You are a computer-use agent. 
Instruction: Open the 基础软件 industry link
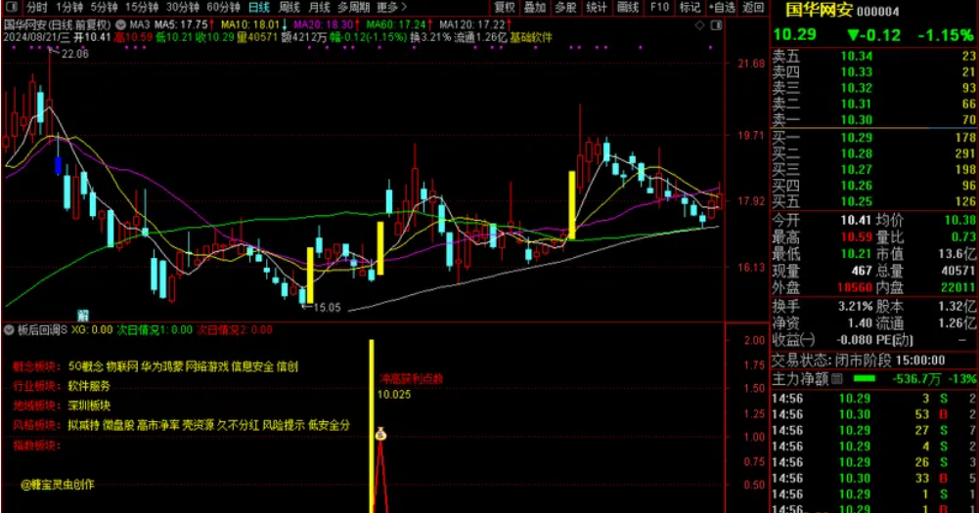[530, 37]
